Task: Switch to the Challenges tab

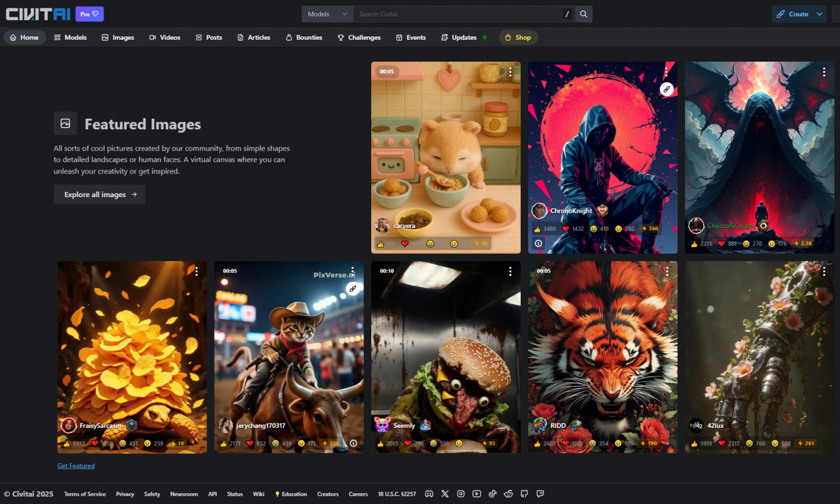Action: [x=359, y=38]
